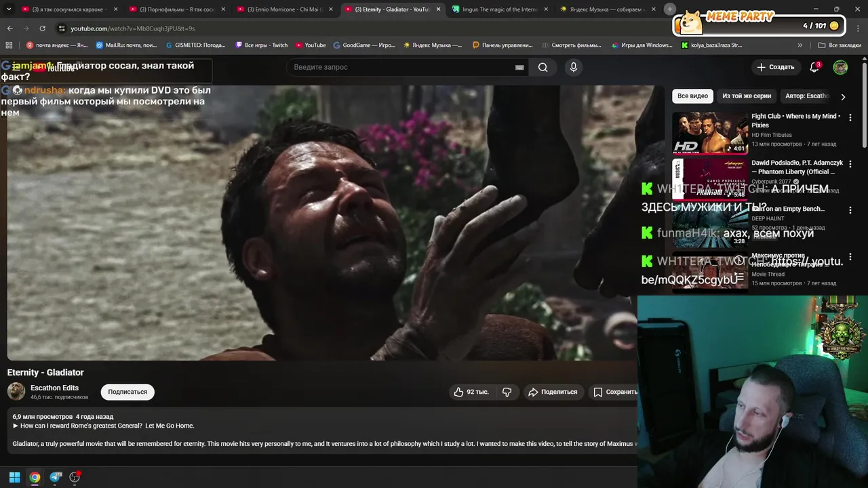Select the Автор: Escathon filter chip
The height and width of the screenshot is (488, 868).
(807, 96)
